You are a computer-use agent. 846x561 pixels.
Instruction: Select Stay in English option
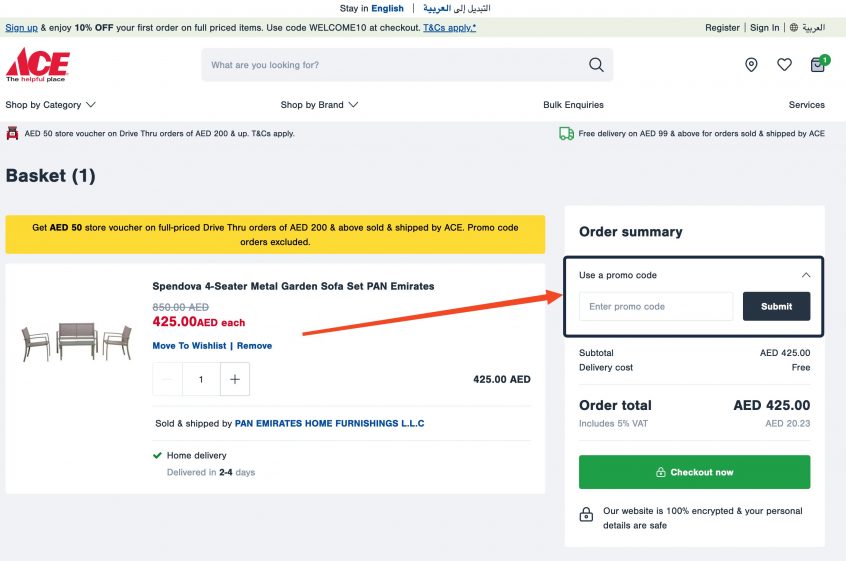[x=371, y=8]
